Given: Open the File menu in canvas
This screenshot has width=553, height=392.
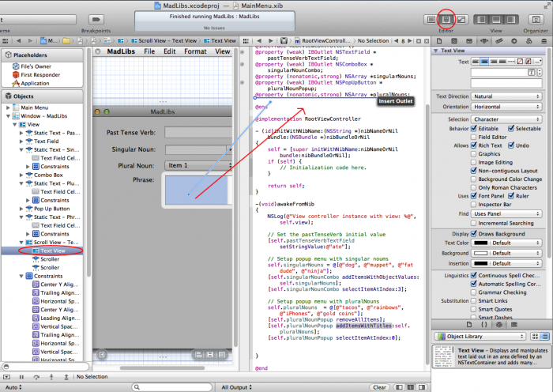Looking at the screenshot, I should [149, 51].
